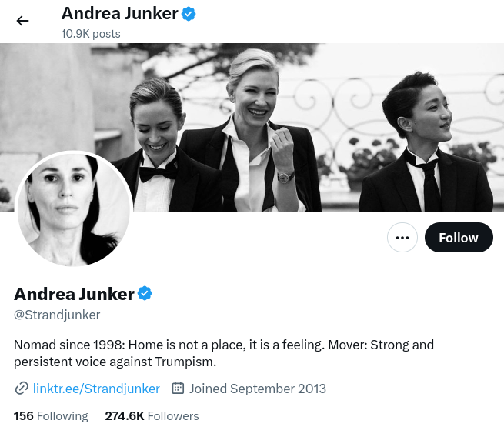Viewport: 504px width, 427px height.
Task: Click the back arrow icon
Action: (22, 21)
